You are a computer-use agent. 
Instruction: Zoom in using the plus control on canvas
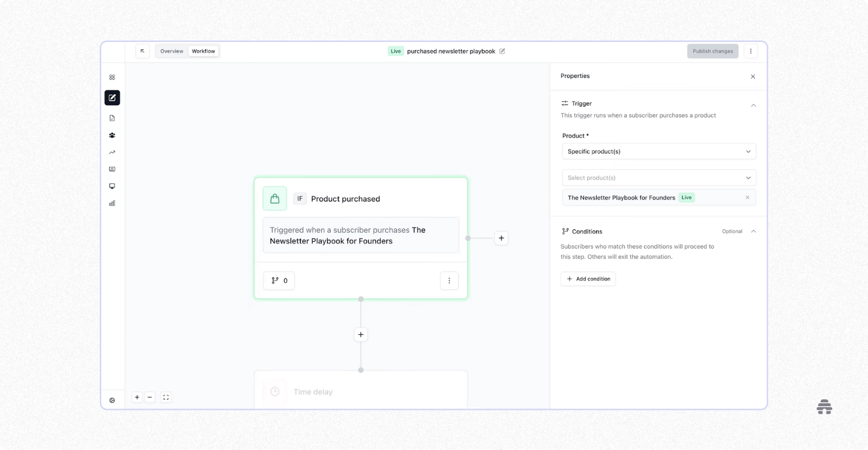[137, 397]
